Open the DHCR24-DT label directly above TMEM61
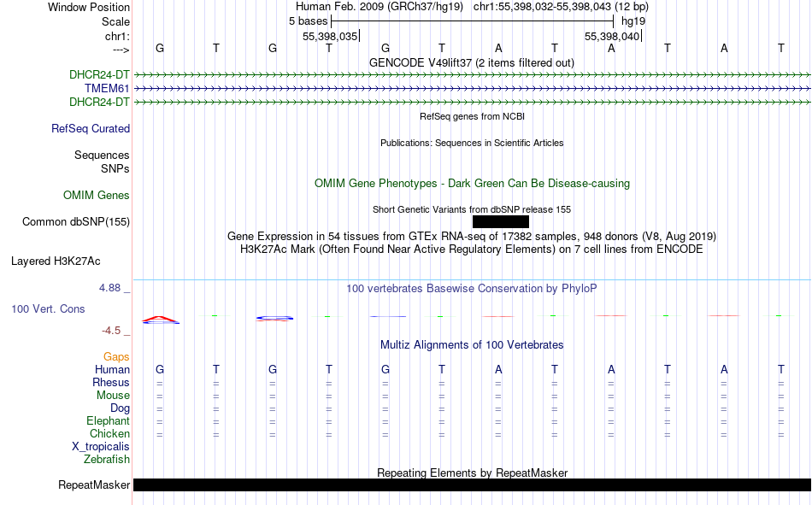This screenshot has height=505, width=812. [x=99, y=74]
